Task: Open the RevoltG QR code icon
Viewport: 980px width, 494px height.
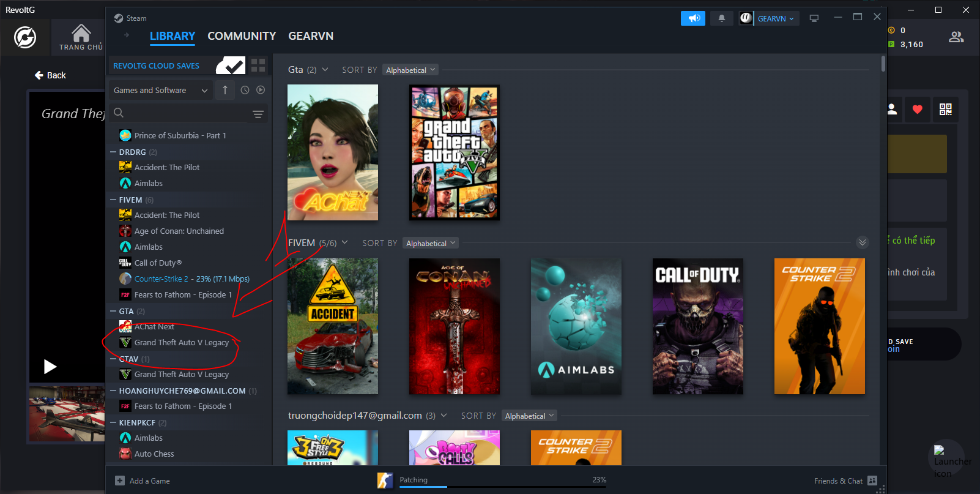Action: (x=946, y=110)
